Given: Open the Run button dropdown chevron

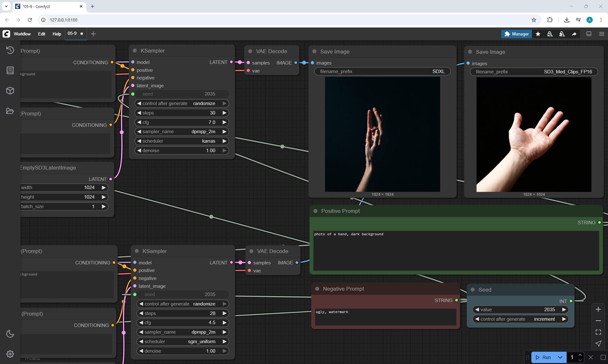Looking at the screenshot, I should pos(560,357).
